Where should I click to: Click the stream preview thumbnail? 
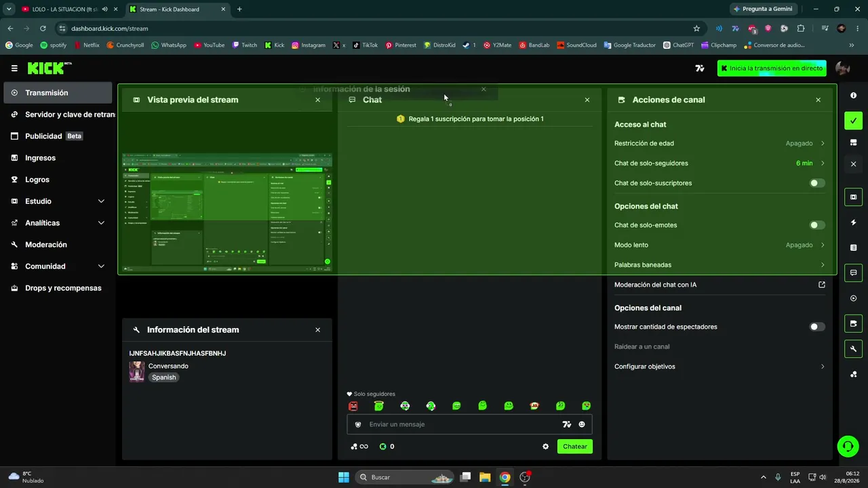click(x=227, y=212)
